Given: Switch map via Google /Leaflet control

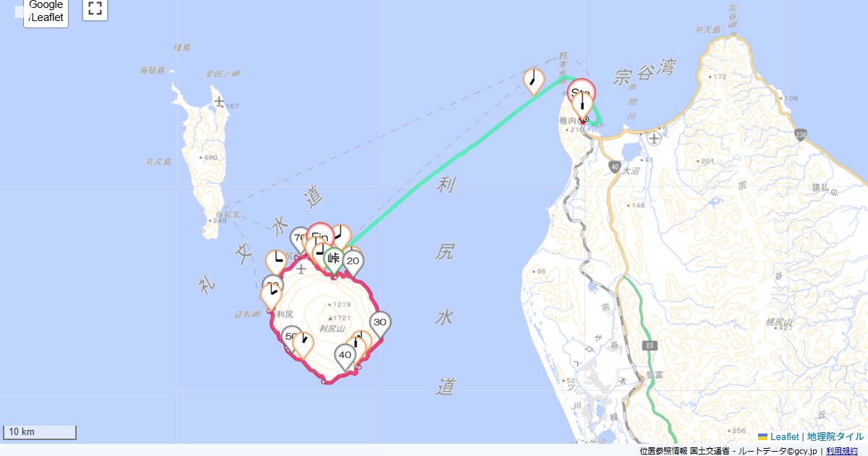Looking at the screenshot, I should click(x=46, y=12).
